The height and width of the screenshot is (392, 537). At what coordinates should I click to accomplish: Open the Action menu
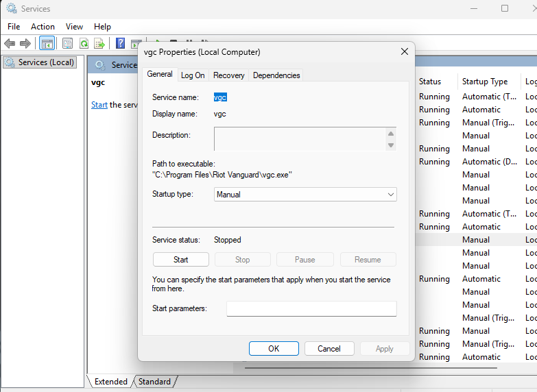tap(43, 27)
